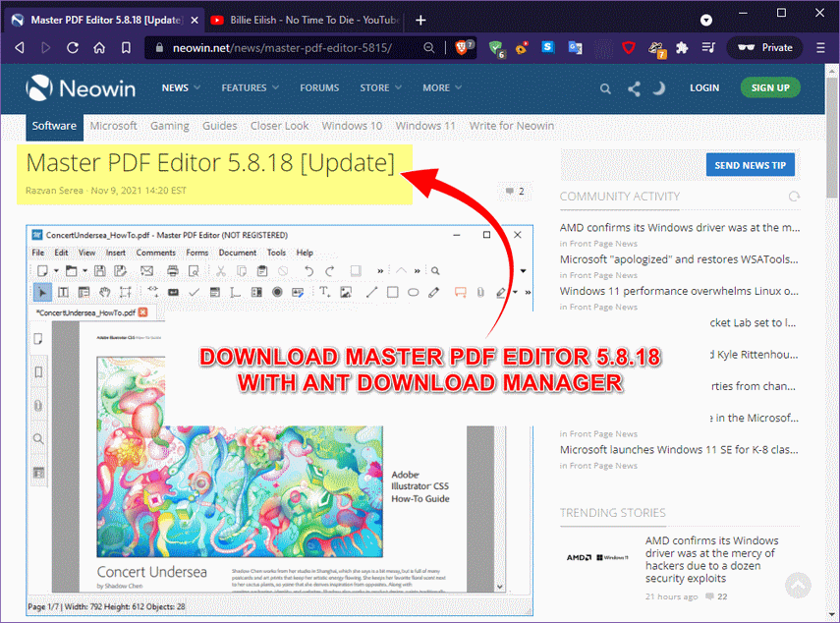Image resolution: width=840 pixels, height=623 pixels.
Task: Toggle dark mode with the moon icon
Action: click(659, 87)
